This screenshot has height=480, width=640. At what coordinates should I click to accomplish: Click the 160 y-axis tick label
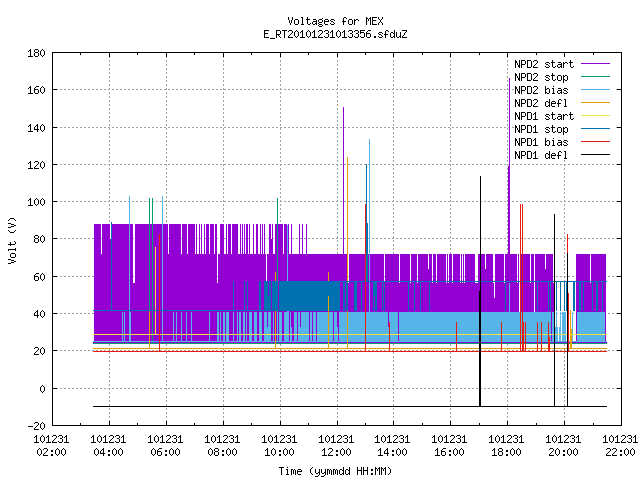36,90
